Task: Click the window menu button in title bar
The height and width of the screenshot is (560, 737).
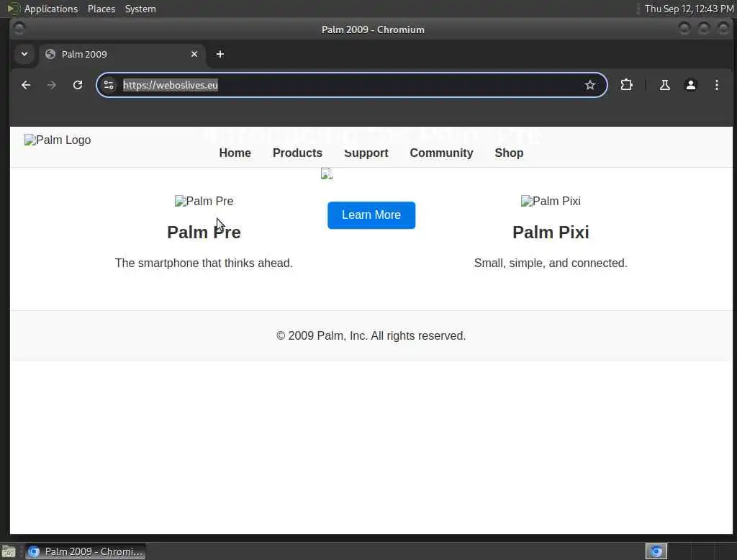Action: (19, 30)
